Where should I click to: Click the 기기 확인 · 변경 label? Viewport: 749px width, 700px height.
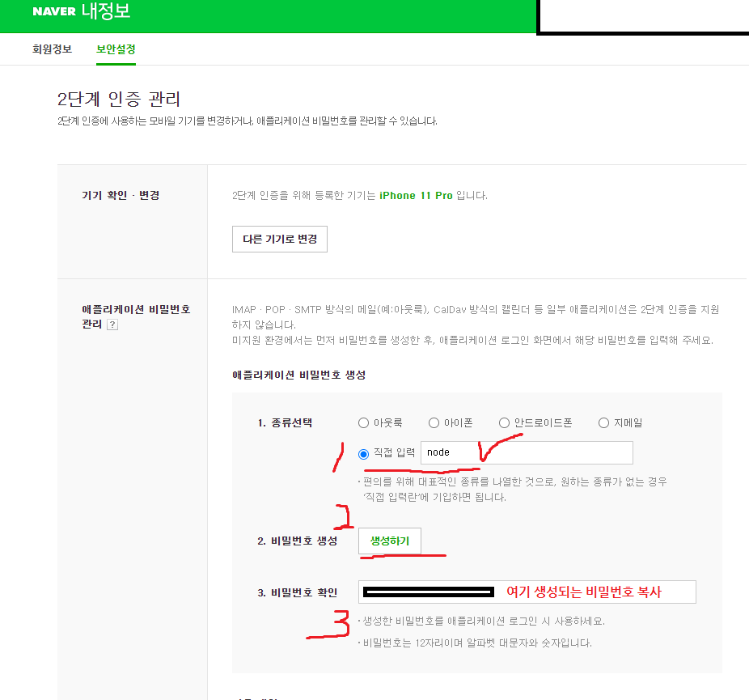[121, 195]
